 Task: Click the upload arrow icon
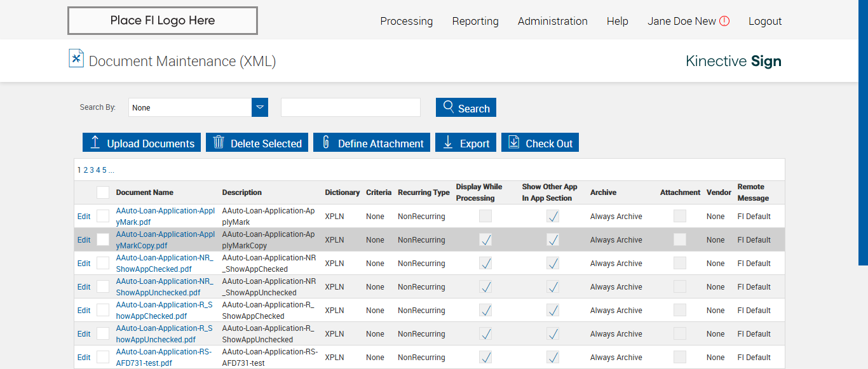coord(95,142)
